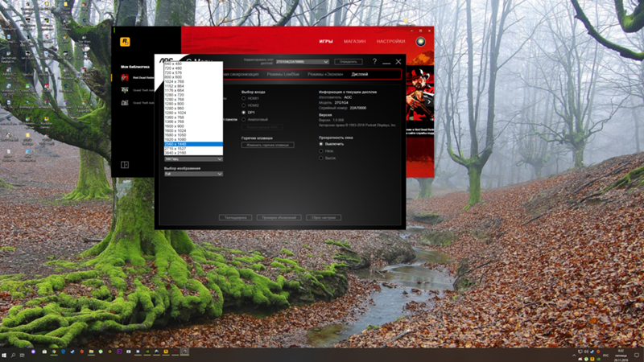Choose 2560 x 1440 from resolution list

(193, 144)
